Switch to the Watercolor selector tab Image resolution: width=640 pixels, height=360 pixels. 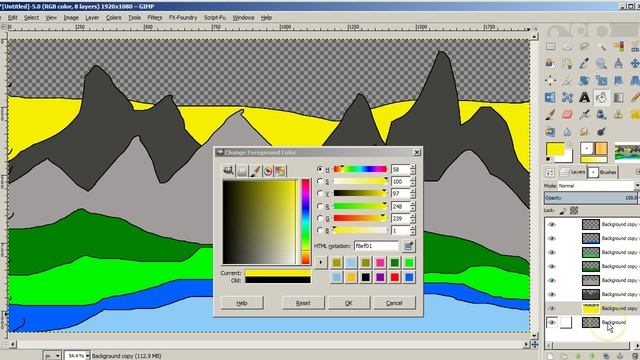point(255,171)
